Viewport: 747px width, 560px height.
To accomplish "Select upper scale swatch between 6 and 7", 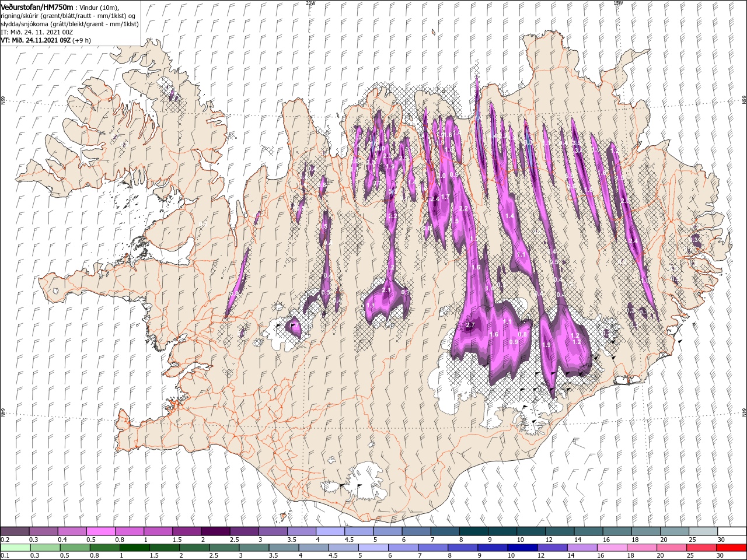I will [416, 531].
